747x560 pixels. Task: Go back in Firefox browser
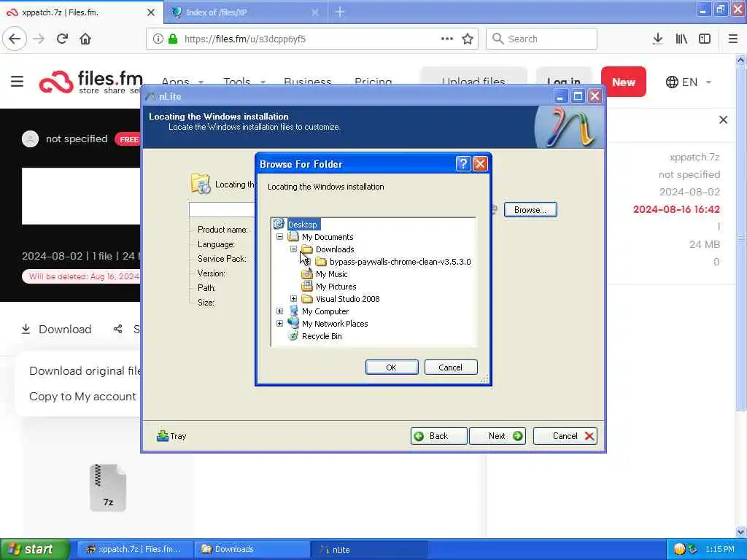click(15, 39)
